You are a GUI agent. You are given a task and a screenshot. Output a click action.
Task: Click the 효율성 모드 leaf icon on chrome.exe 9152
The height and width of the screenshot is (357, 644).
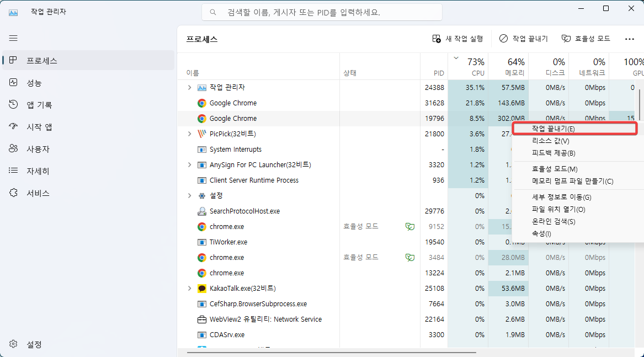410,227
